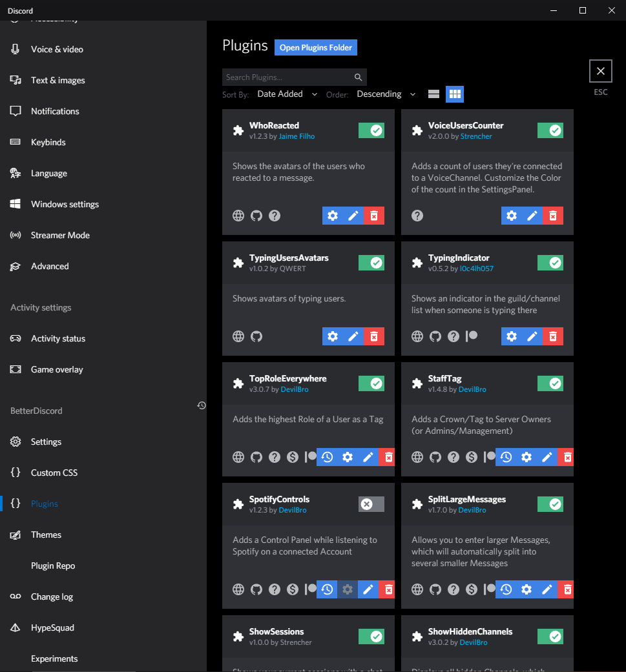
Task: Click the VoiceUsersCounter support question-mark icon
Action: [417, 216]
